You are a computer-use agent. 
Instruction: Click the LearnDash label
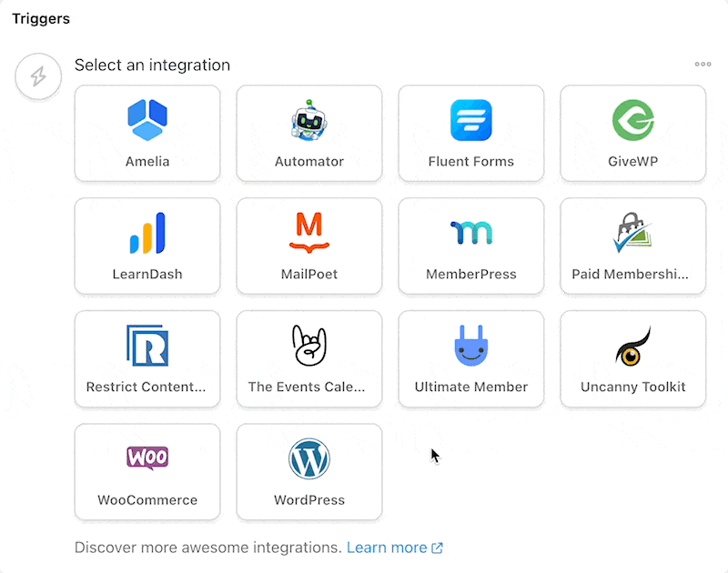pyautogui.click(x=147, y=274)
